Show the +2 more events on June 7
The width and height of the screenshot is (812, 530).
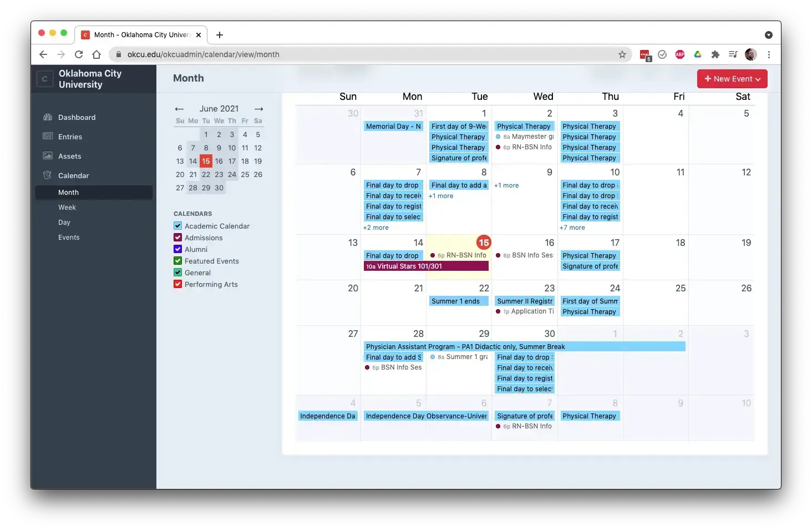click(x=375, y=228)
